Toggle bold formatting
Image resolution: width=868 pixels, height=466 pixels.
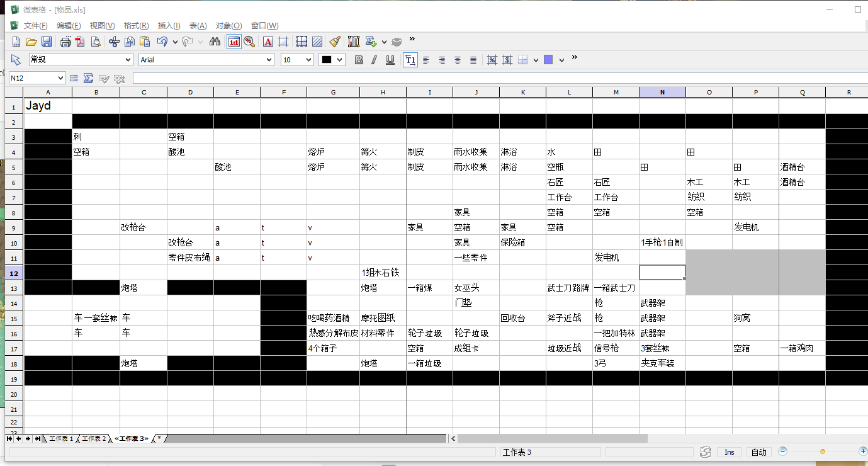359,60
